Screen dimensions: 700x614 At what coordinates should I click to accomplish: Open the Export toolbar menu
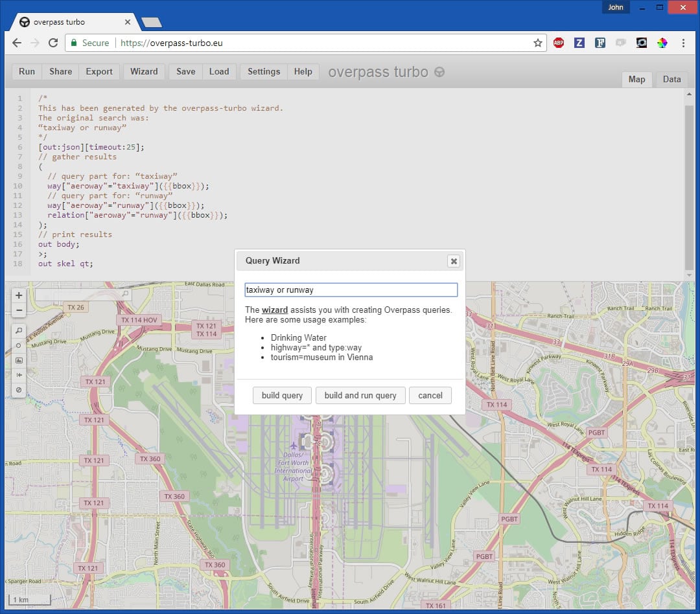click(99, 72)
